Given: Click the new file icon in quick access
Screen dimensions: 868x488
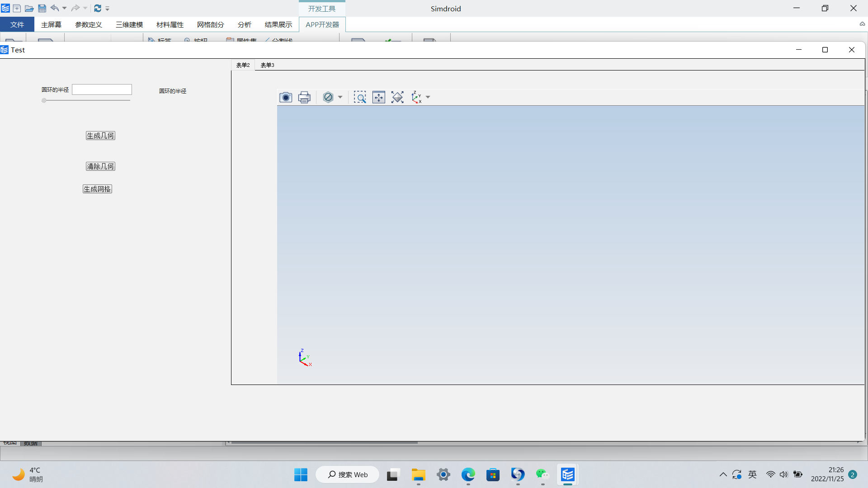Looking at the screenshot, I should click(x=17, y=8).
